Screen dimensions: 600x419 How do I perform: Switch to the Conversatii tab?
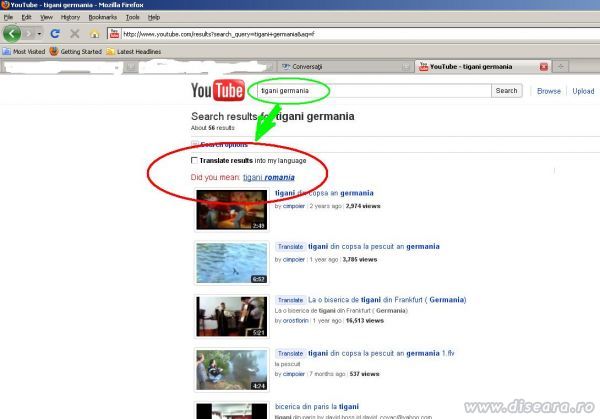344,67
